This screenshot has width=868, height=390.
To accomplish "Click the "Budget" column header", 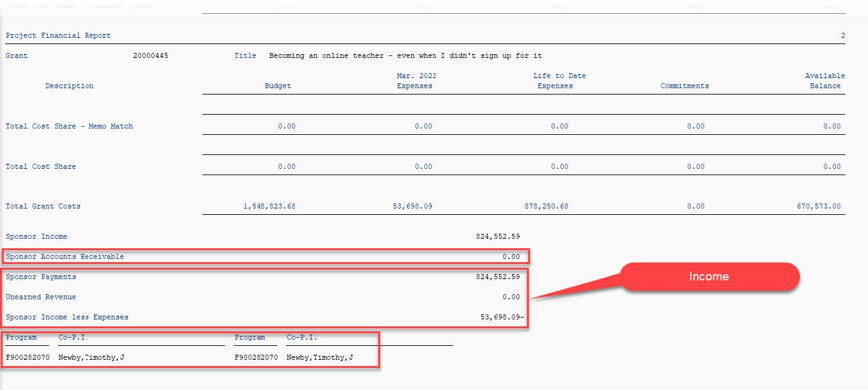I will click(278, 86).
